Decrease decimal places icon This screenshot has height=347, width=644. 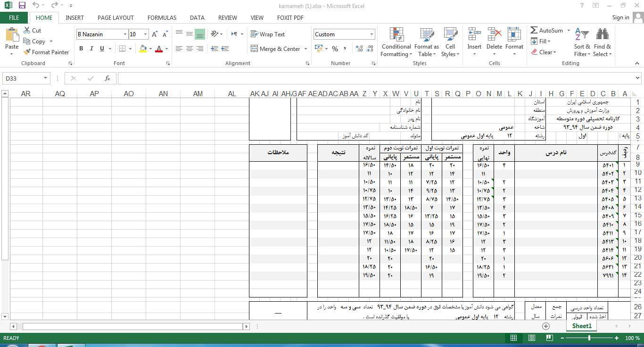tap(370, 49)
